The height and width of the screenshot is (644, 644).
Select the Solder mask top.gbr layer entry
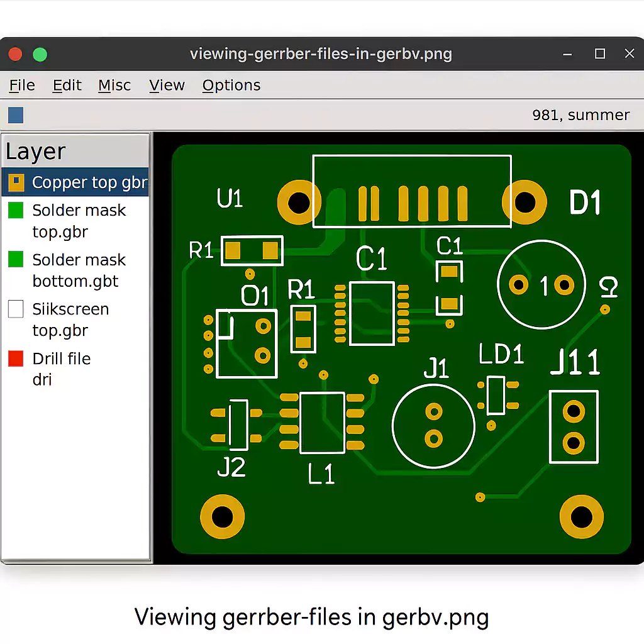pos(79,221)
